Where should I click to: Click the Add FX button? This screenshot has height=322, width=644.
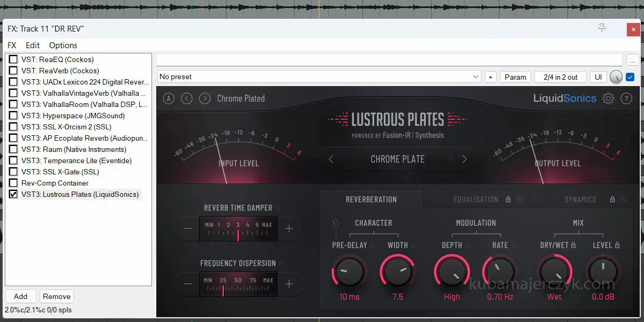(20, 296)
